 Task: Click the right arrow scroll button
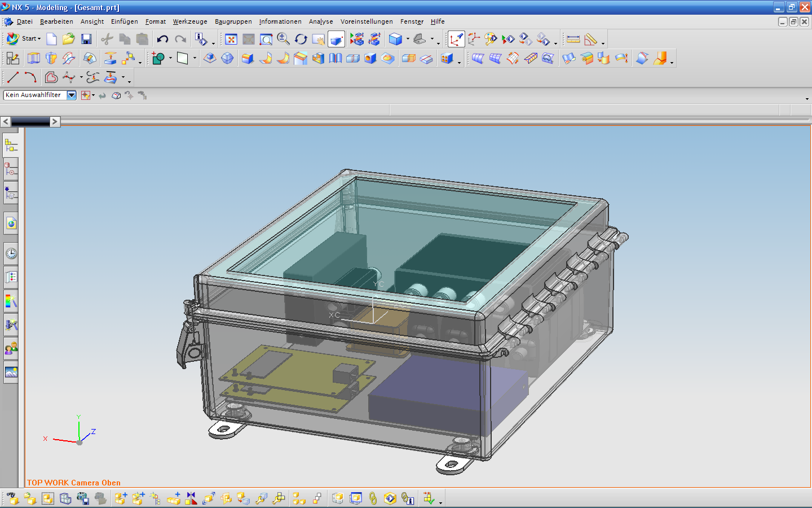point(55,121)
